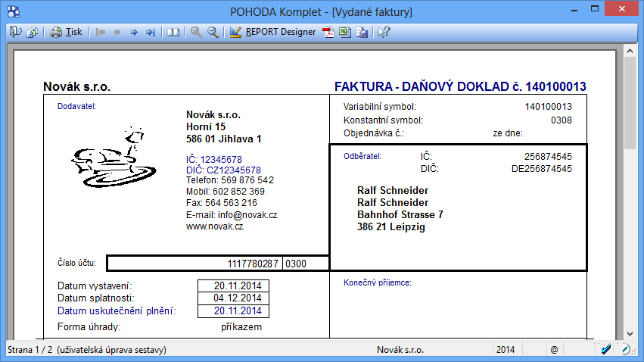Click the address line Bahnhof Strasse 7
Viewport: 644px width, 362px height.
tap(400, 215)
